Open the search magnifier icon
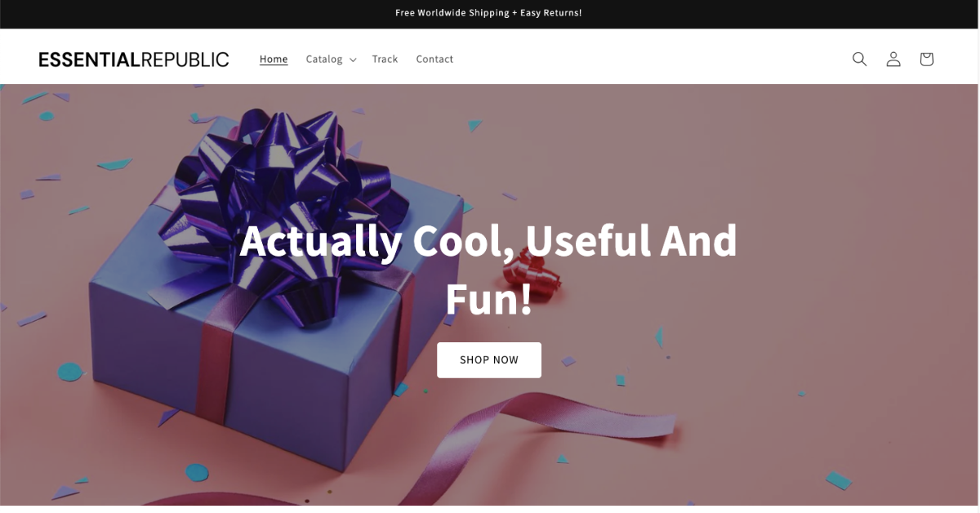The height and width of the screenshot is (513, 980). point(859,59)
